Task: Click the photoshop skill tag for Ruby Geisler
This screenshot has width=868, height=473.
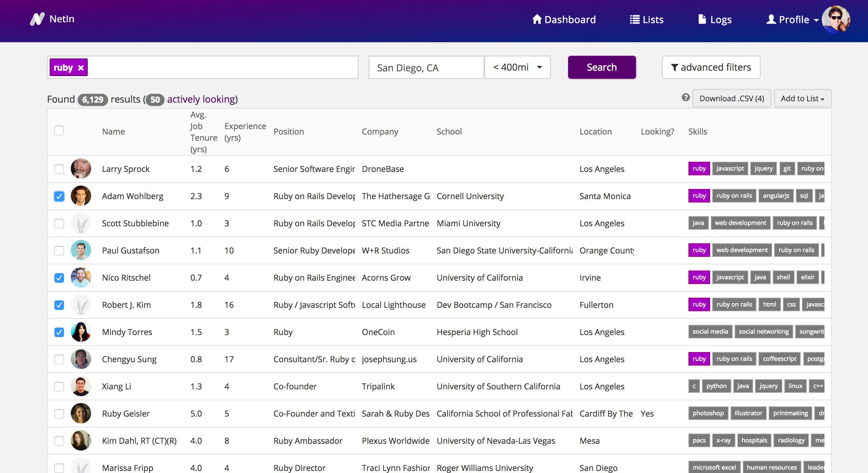Action: pyautogui.click(x=708, y=413)
